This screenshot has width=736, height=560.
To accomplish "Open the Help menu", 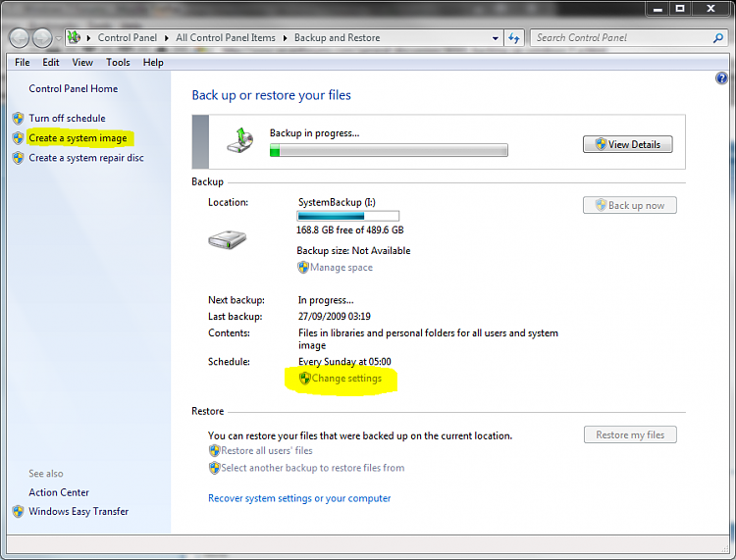I will [153, 63].
